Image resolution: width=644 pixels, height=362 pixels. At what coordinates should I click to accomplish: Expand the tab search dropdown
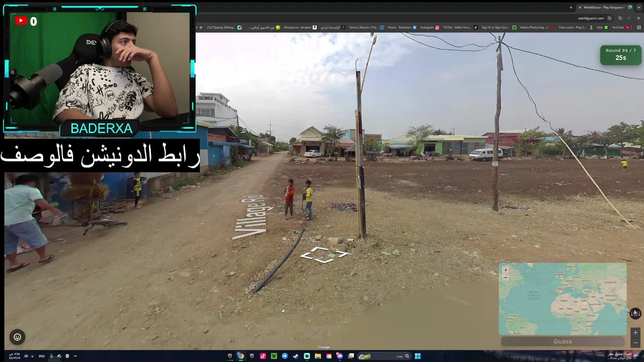pos(638,8)
